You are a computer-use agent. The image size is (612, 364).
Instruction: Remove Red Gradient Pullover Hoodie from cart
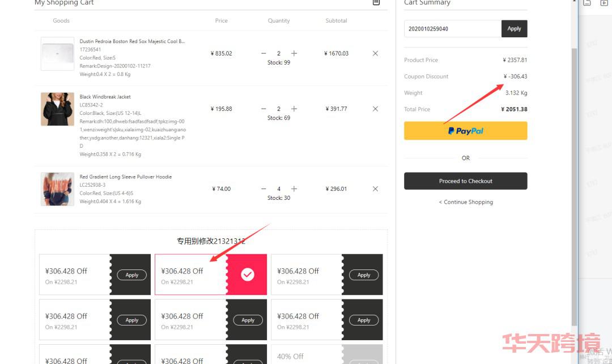tap(375, 189)
